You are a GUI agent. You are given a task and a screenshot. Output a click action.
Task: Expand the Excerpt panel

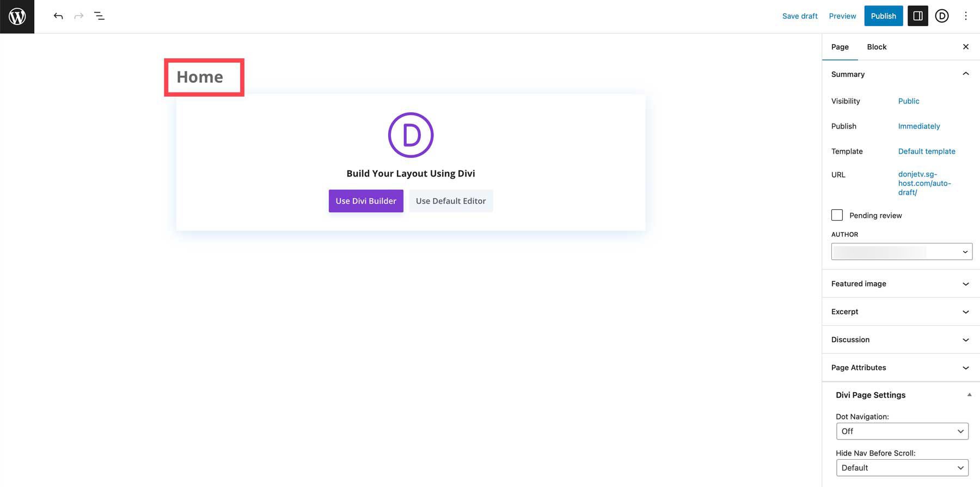point(901,312)
